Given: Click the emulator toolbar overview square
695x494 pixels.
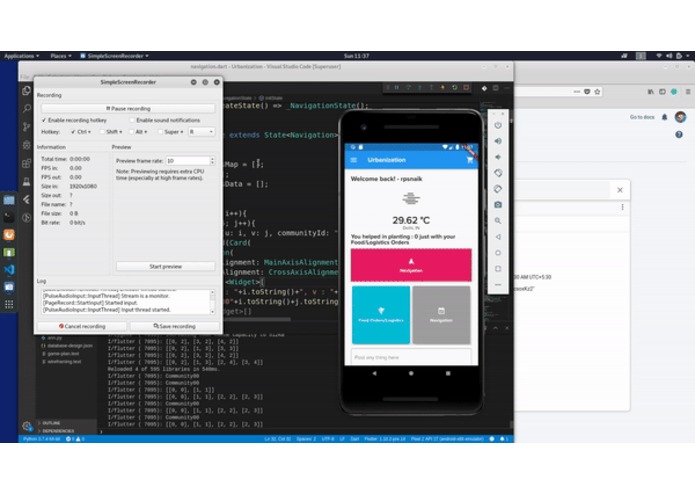Looking at the screenshot, I should (x=498, y=268).
